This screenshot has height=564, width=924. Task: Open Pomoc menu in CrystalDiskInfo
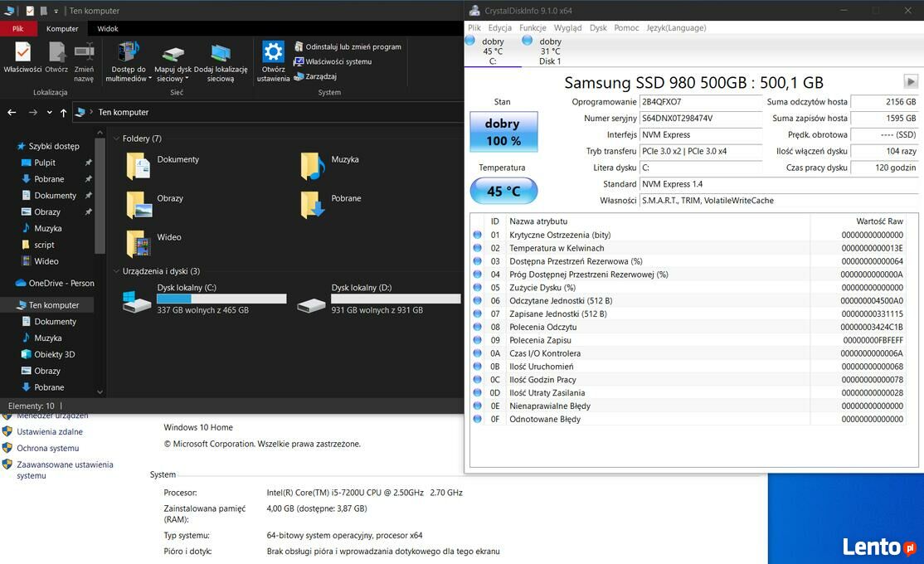point(626,27)
